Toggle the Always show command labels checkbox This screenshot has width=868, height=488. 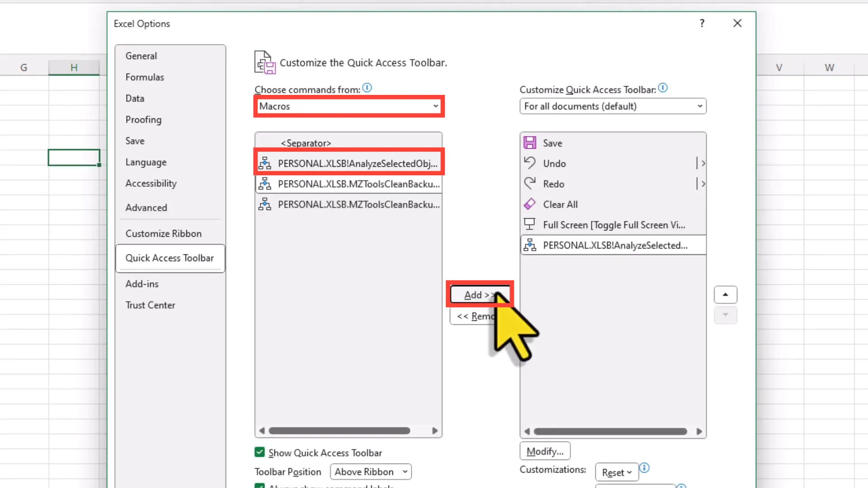pos(259,486)
